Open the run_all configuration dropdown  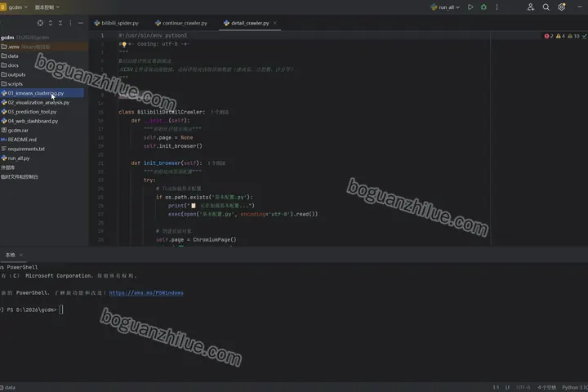click(445, 7)
